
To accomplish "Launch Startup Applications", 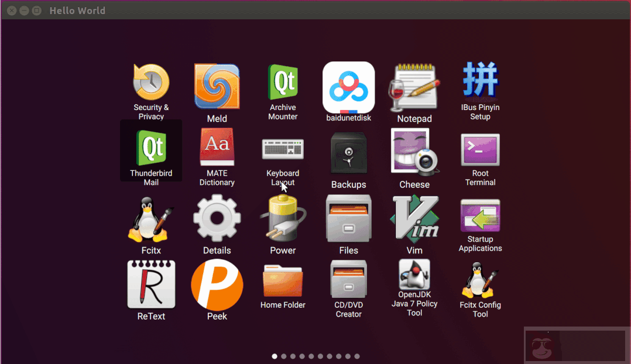I will point(480,217).
